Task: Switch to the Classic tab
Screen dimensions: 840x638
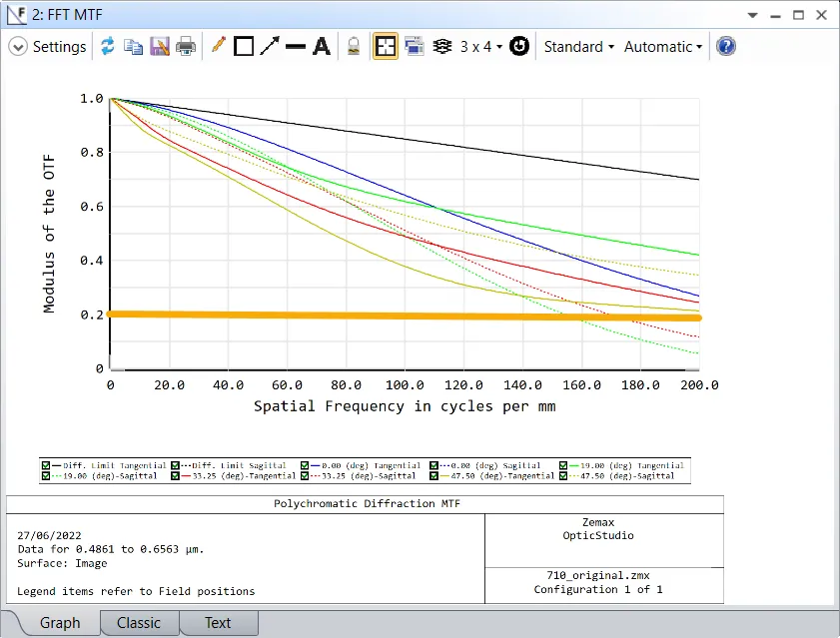Action: point(139,623)
